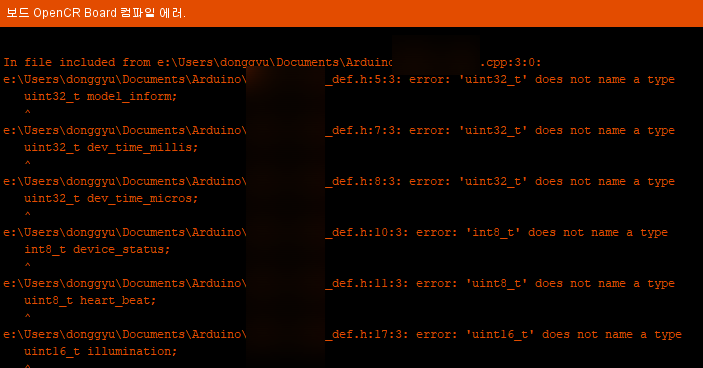This screenshot has height=368, width=703.
Task: Click the caret marker below heart_beat
Action: (x=28, y=316)
